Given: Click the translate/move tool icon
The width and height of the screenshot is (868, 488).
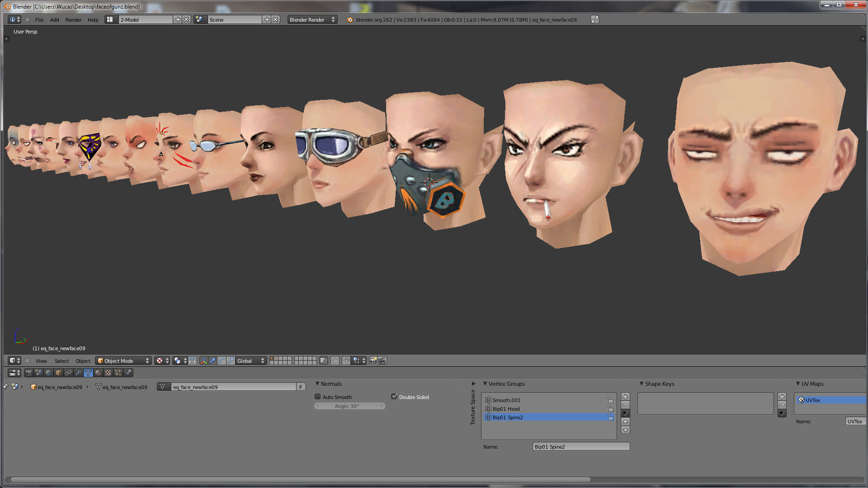Looking at the screenshot, I should pyautogui.click(x=213, y=361).
